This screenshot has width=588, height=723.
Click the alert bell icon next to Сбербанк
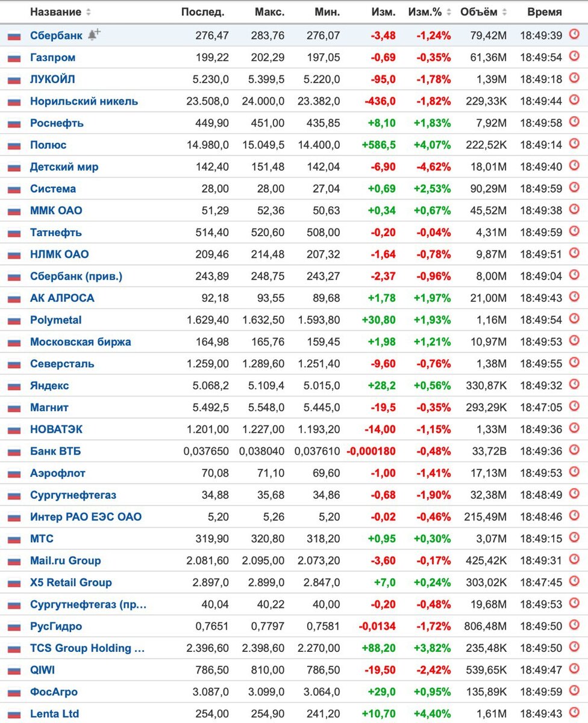[x=93, y=35]
